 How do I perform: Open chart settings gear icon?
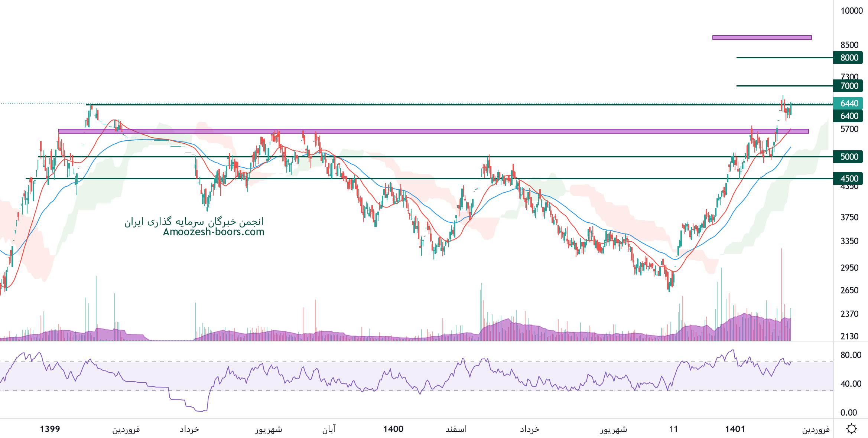(851, 429)
